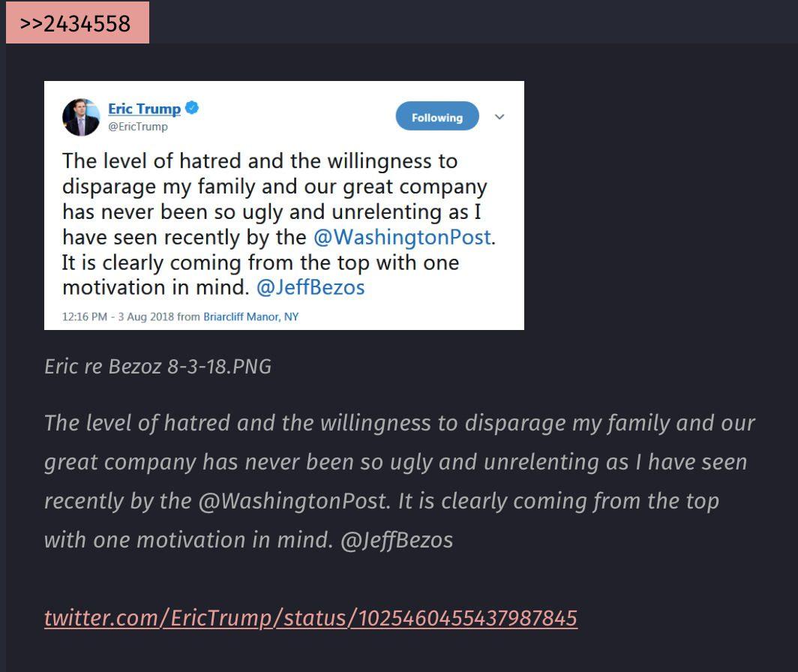Open the >>2434558 post reference
798x672 pixels.
point(76,23)
